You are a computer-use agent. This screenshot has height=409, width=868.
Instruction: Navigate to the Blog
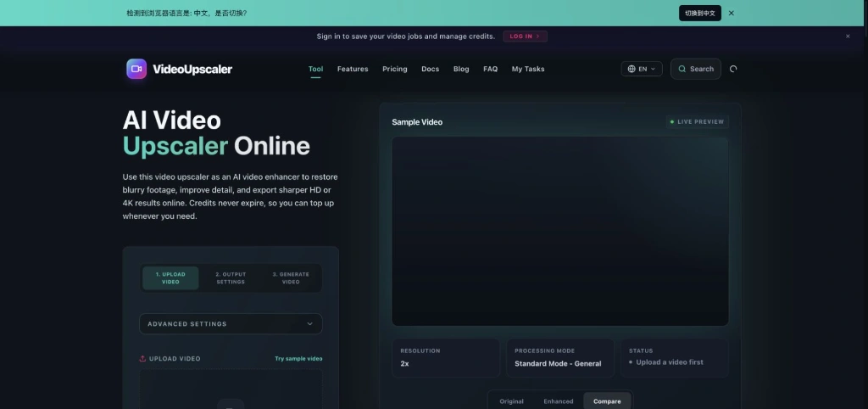pos(461,70)
